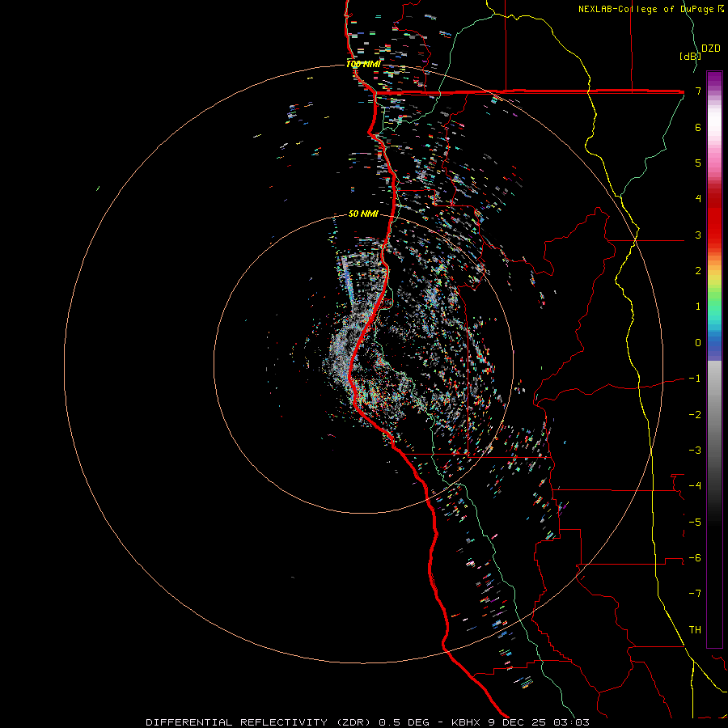Click the 6 value on the color scale
The height and width of the screenshot is (728, 728).
point(698,127)
